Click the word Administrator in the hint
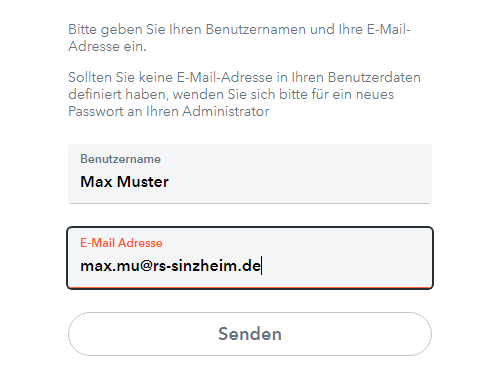Image resolution: width=490 pixels, height=367 pixels. click(226, 111)
